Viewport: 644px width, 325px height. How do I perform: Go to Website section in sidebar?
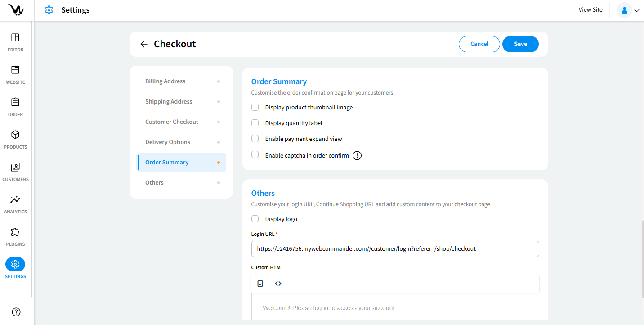click(15, 70)
